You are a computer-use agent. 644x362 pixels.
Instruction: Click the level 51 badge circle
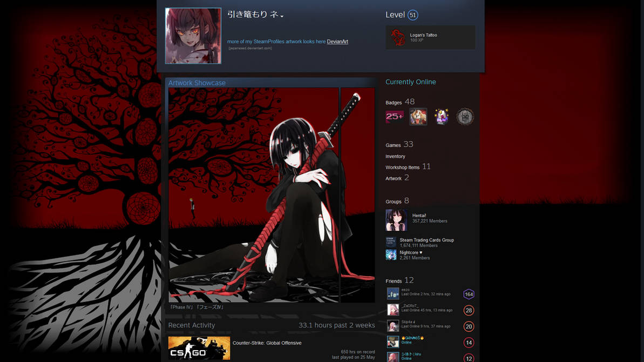413,15
